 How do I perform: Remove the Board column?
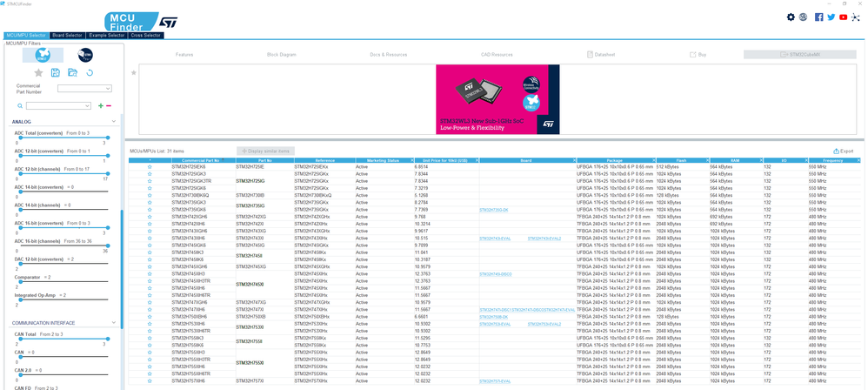tap(574, 160)
